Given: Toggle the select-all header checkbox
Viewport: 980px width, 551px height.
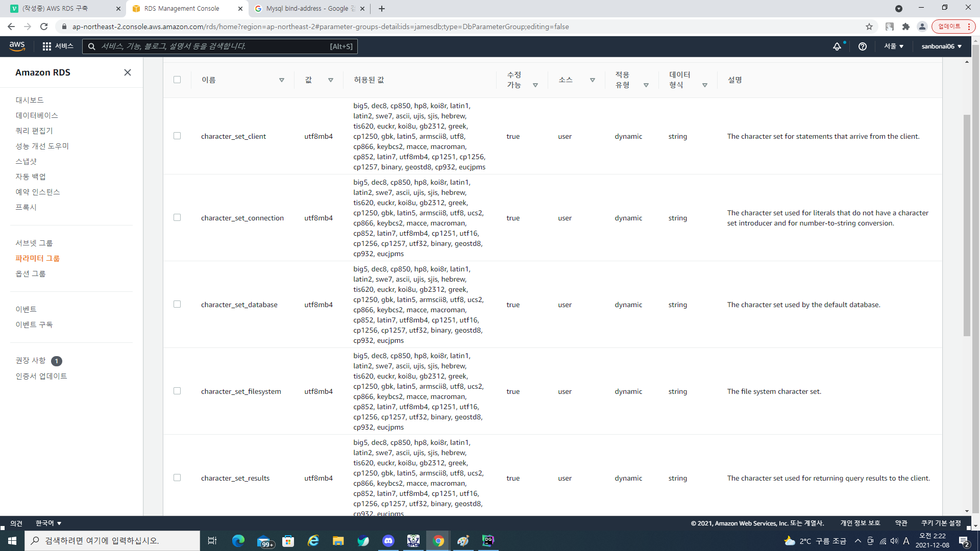Looking at the screenshot, I should 177,80.
